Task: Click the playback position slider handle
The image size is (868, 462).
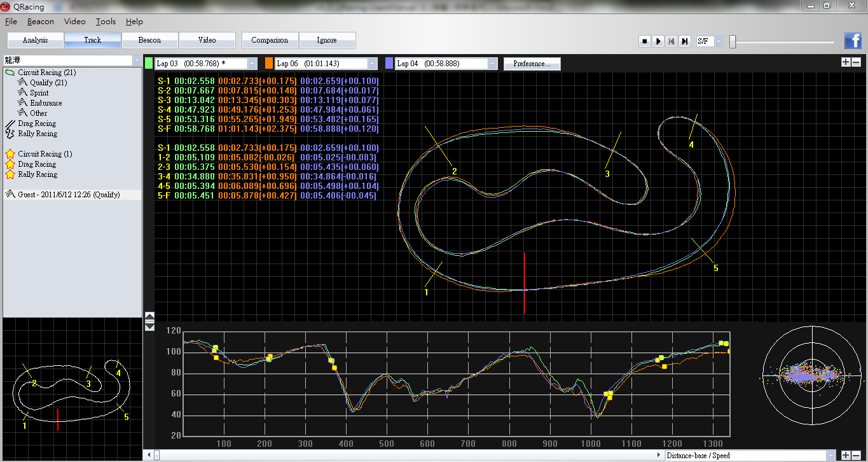Action: click(x=733, y=41)
